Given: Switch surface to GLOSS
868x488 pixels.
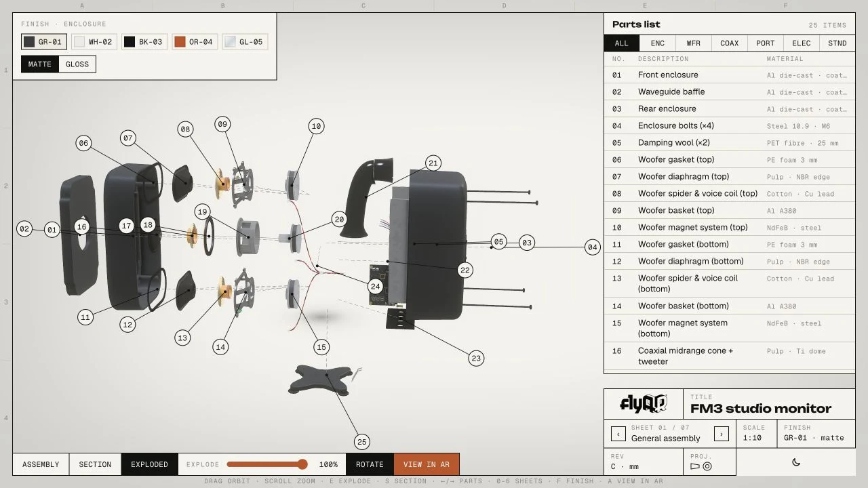Looking at the screenshot, I should [77, 64].
